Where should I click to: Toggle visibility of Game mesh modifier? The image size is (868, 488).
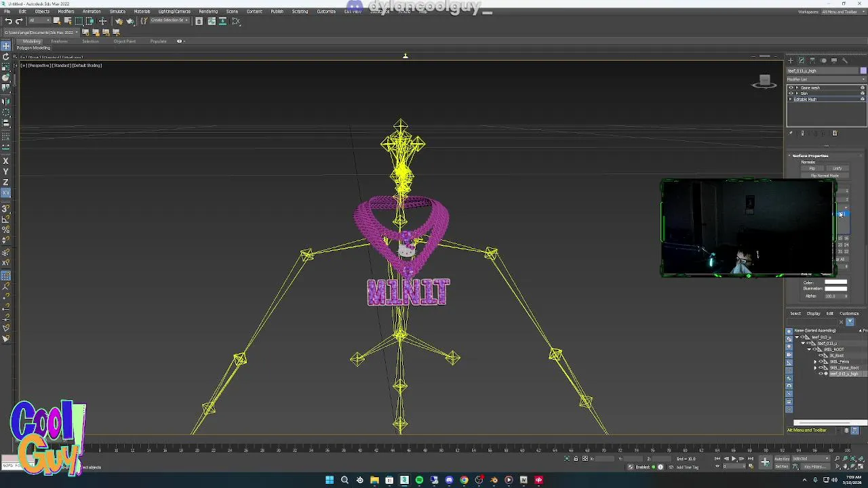click(x=791, y=87)
